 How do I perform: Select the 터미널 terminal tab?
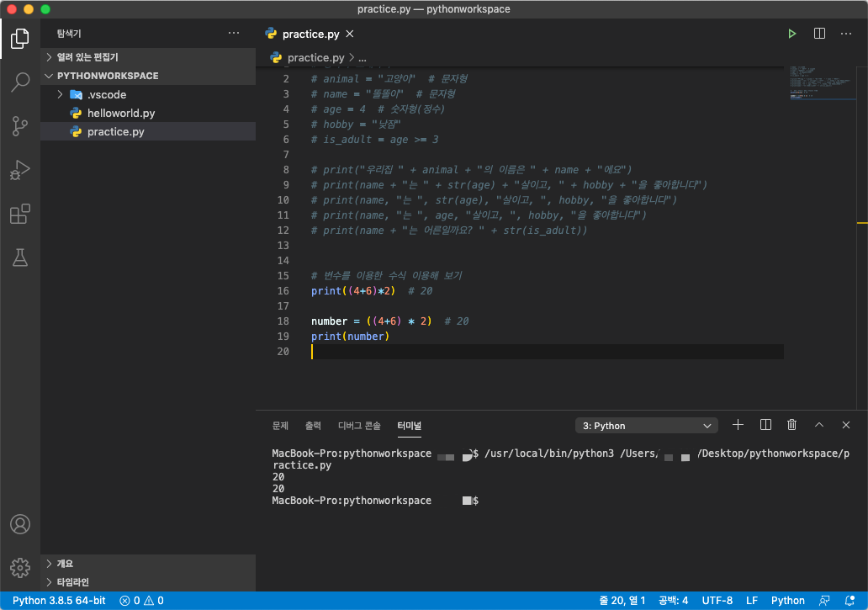coord(409,426)
